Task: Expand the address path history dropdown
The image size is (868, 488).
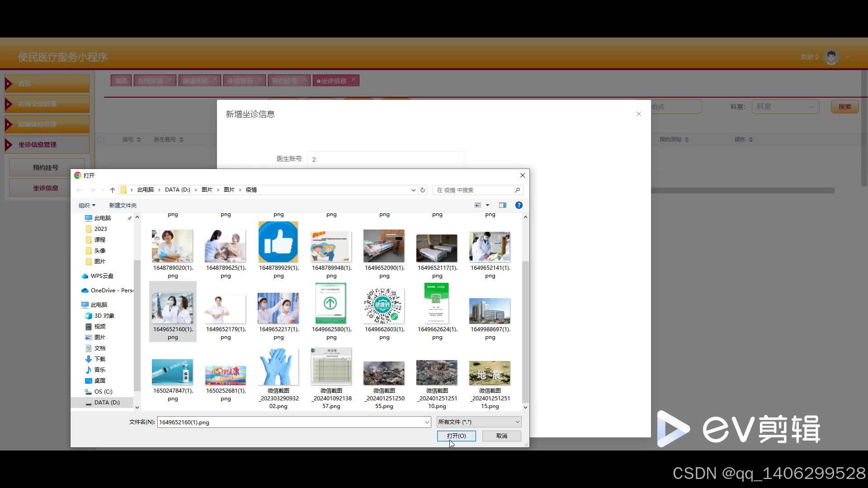Action: click(413, 190)
